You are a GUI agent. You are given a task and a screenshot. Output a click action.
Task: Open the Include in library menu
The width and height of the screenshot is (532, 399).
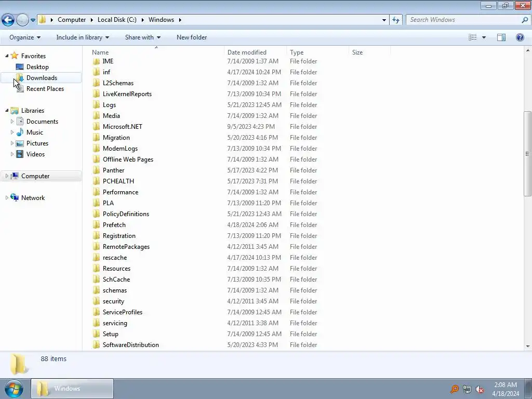tap(83, 37)
